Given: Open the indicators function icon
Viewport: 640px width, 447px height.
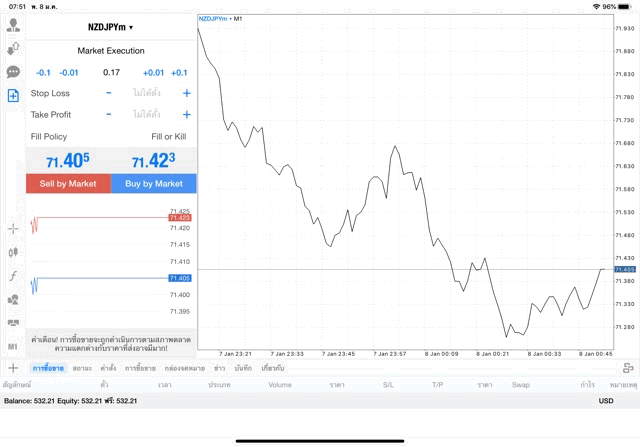Looking at the screenshot, I should coord(13,276).
